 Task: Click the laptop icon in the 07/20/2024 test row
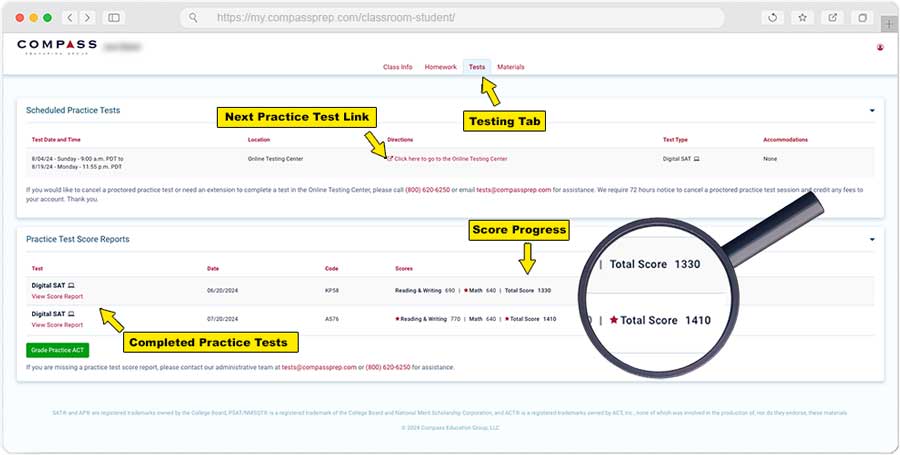71,314
